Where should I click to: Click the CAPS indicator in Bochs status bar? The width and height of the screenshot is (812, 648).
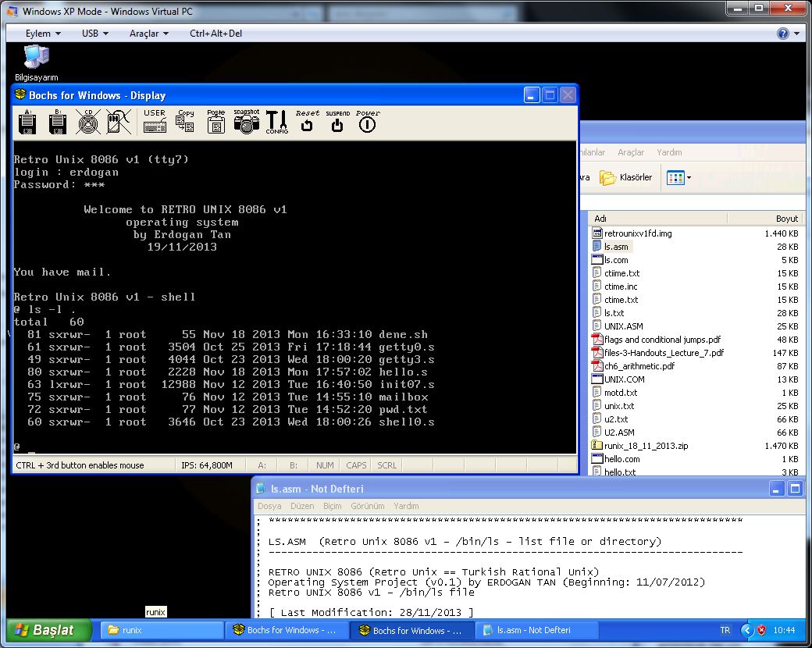(x=356, y=465)
